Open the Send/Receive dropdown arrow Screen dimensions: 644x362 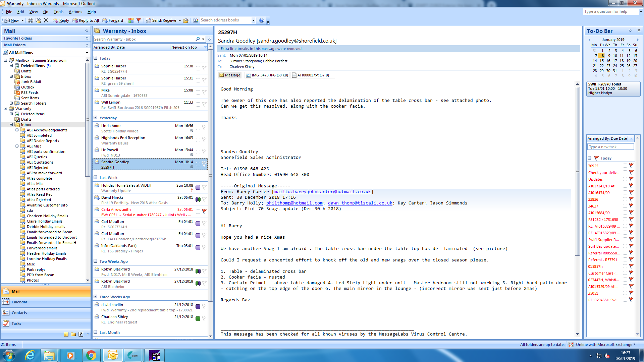pyautogui.click(x=180, y=20)
